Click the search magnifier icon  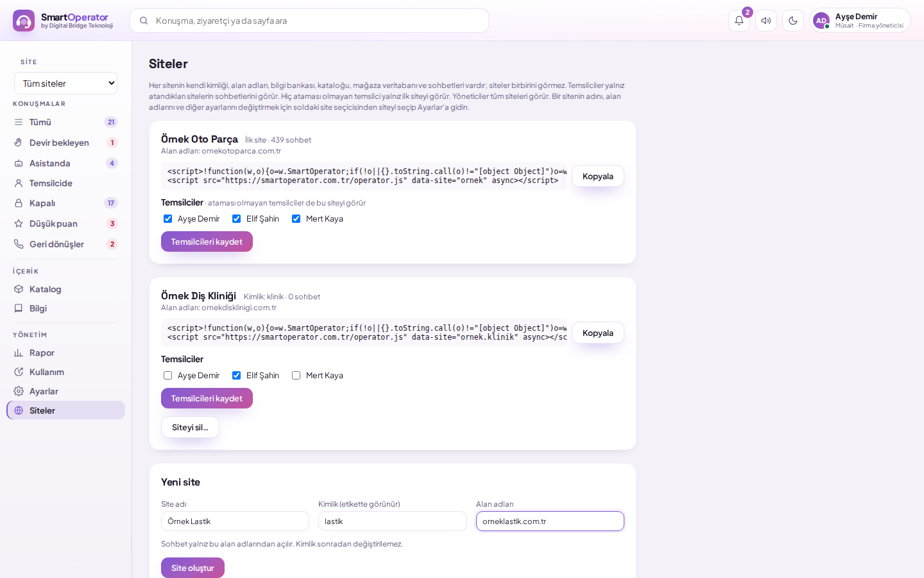144,21
